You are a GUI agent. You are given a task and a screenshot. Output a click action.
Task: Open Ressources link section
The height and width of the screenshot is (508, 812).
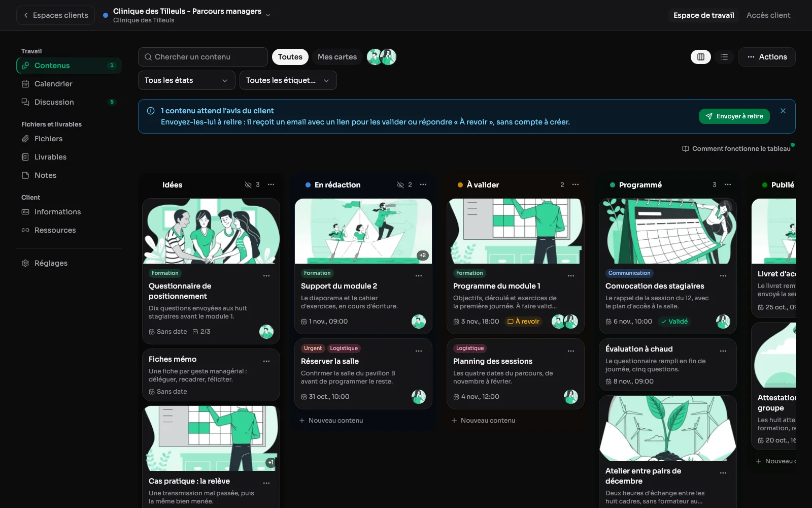(69, 230)
